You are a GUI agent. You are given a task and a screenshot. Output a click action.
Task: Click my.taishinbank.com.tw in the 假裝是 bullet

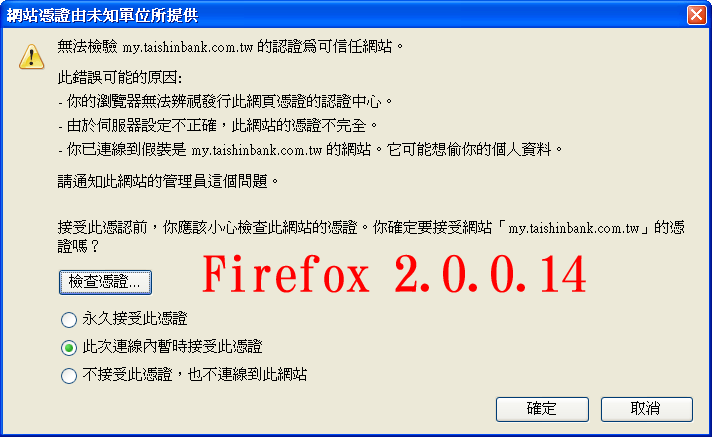pyautogui.click(x=257, y=150)
